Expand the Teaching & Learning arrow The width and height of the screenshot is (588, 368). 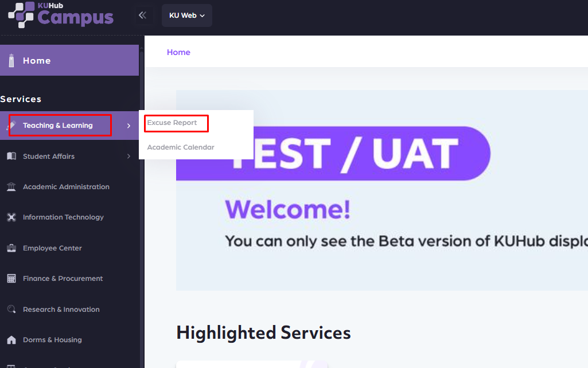tap(128, 126)
